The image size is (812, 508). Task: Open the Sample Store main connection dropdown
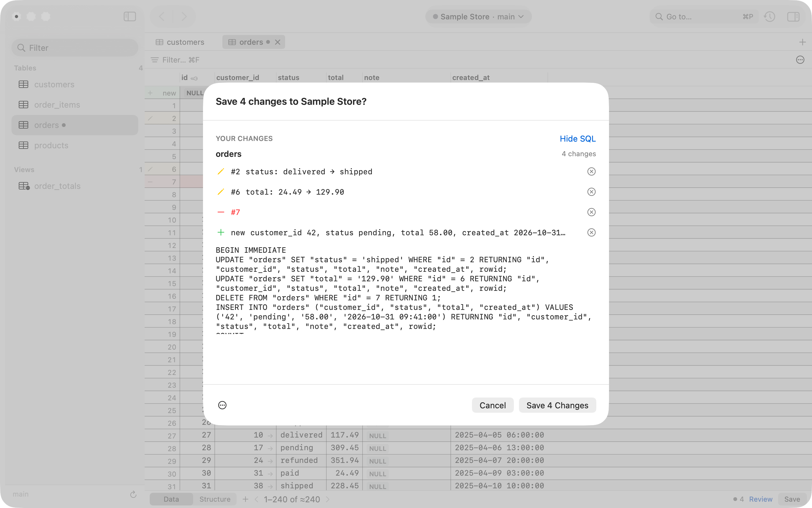tap(478, 17)
